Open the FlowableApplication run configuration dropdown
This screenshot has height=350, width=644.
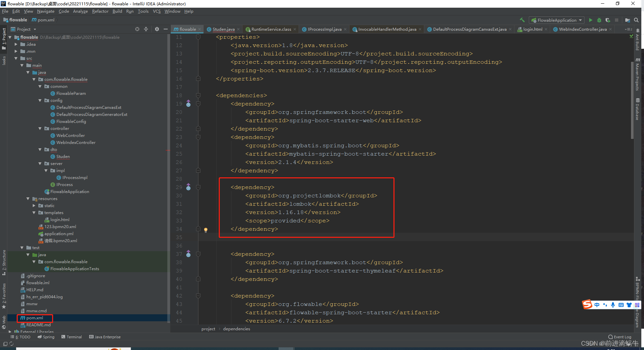[556, 20]
